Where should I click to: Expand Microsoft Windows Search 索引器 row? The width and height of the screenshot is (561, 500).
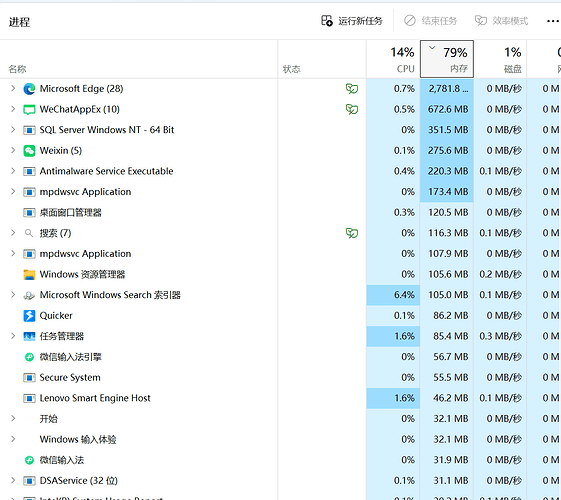[13, 294]
